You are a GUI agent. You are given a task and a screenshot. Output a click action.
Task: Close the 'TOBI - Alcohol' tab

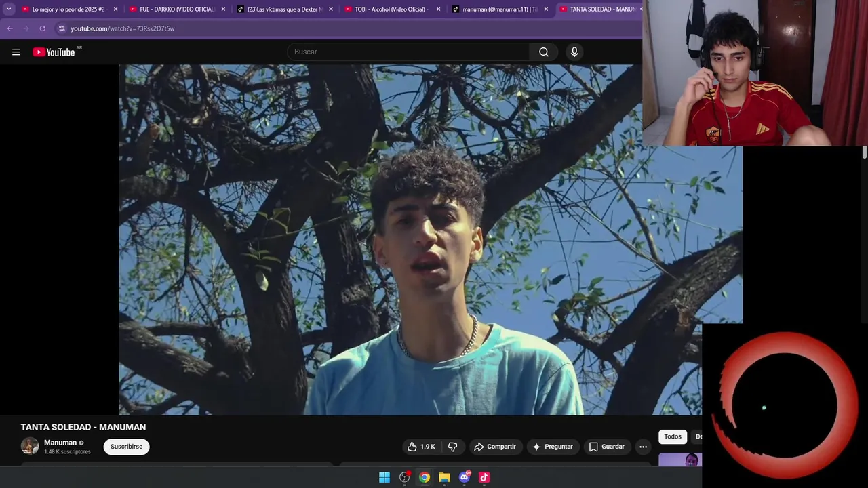[438, 9]
